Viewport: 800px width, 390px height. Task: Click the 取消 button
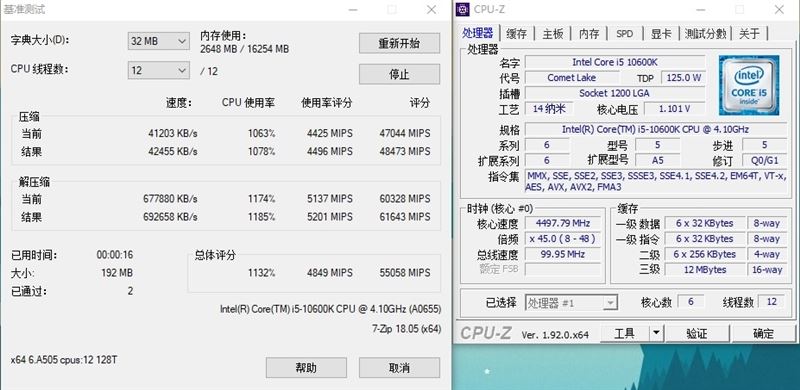[x=399, y=368]
